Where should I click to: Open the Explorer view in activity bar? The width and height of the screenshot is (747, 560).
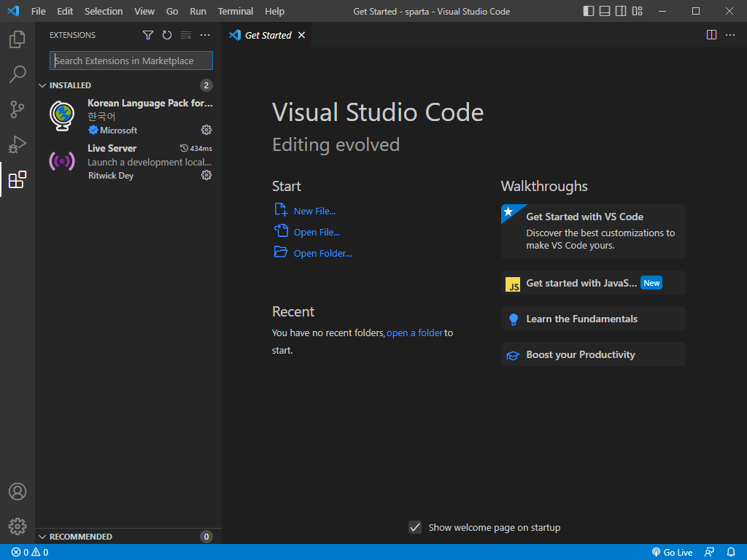coord(18,39)
